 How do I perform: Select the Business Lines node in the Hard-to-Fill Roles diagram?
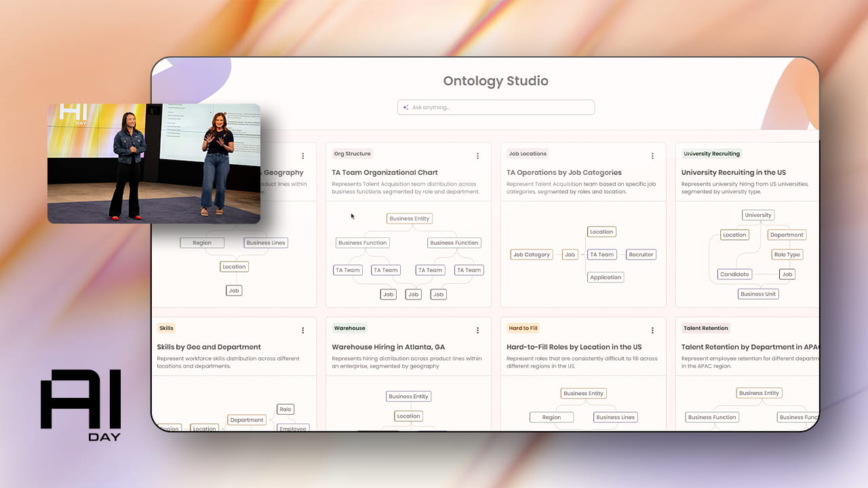(x=616, y=418)
